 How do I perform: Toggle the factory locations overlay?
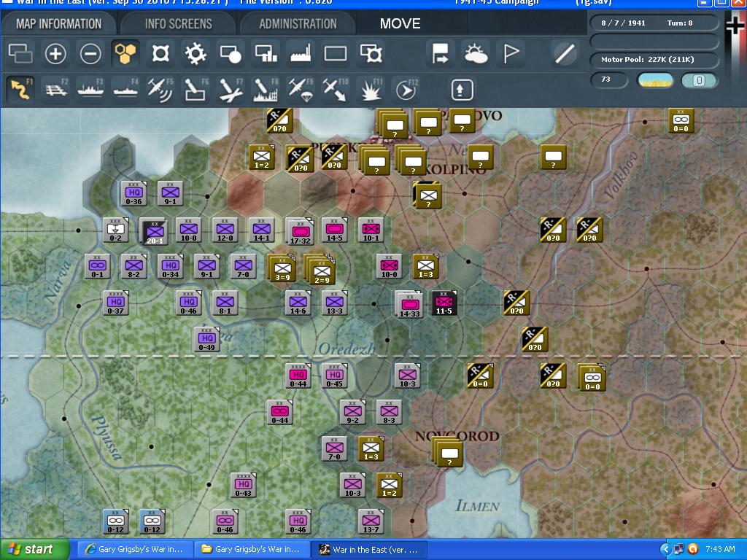point(301,53)
